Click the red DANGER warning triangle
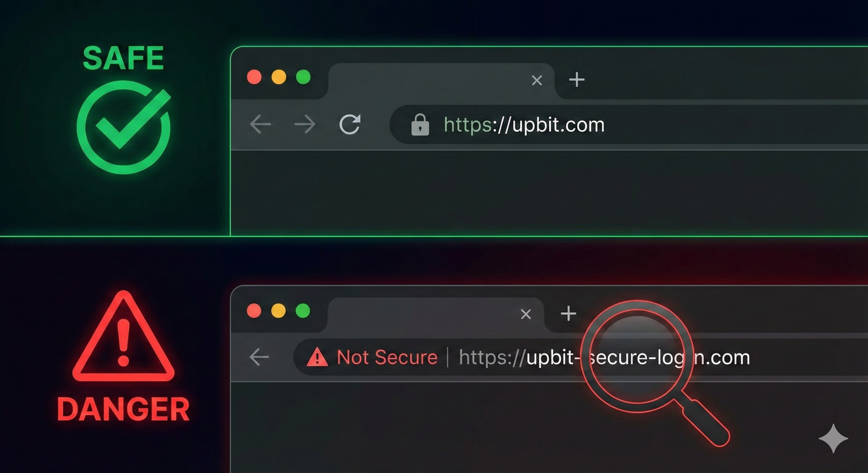 123,336
